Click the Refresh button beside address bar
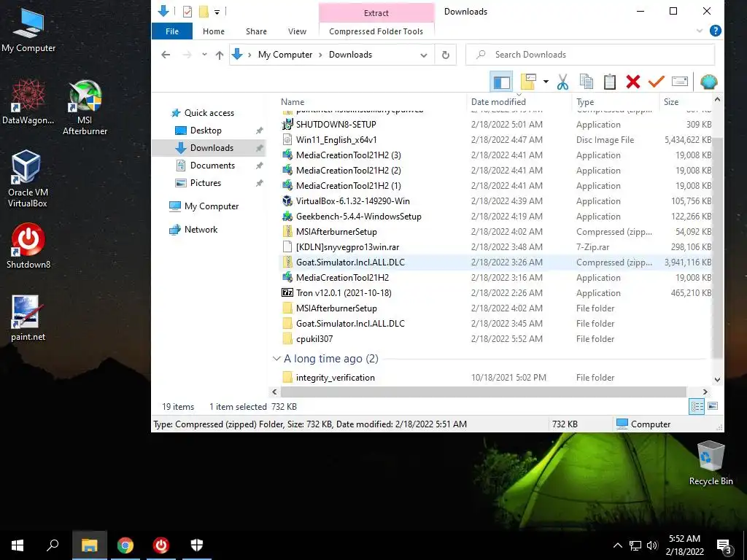 click(446, 55)
